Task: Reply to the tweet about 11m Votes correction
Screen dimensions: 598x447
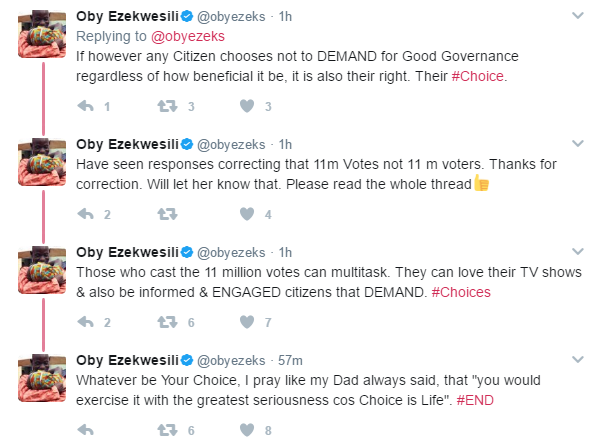Action: pyautogui.click(x=85, y=214)
